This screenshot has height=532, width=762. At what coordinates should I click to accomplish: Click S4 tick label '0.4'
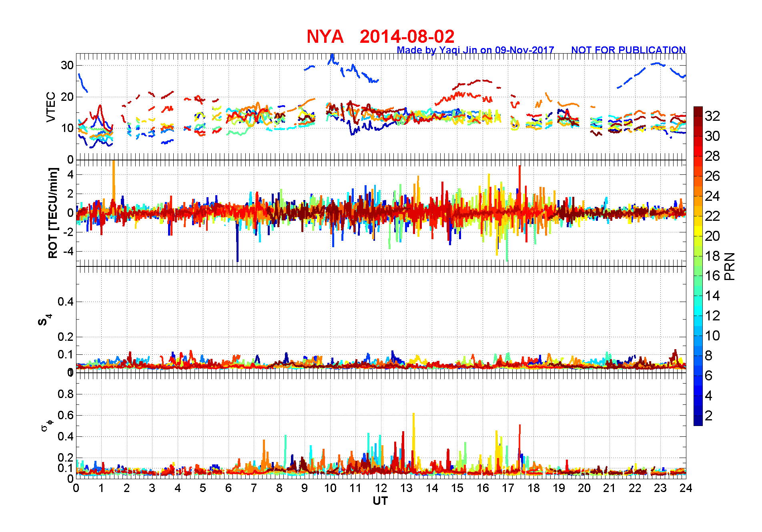(x=66, y=302)
